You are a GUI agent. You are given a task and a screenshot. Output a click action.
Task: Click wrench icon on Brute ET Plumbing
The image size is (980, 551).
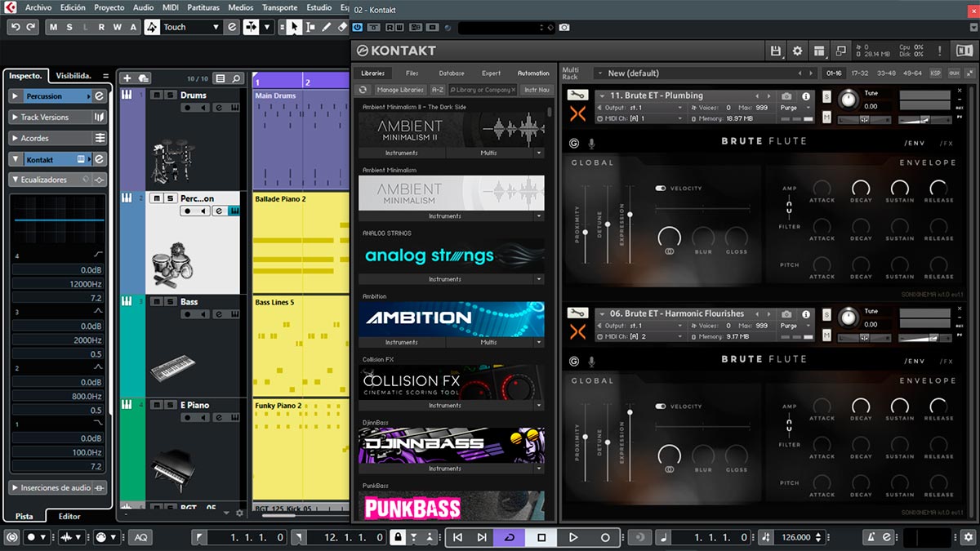pyautogui.click(x=577, y=96)
